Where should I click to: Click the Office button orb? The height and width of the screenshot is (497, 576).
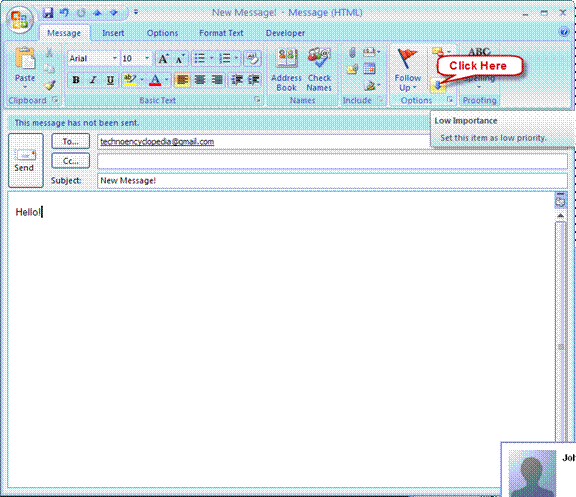coord(20,19)
